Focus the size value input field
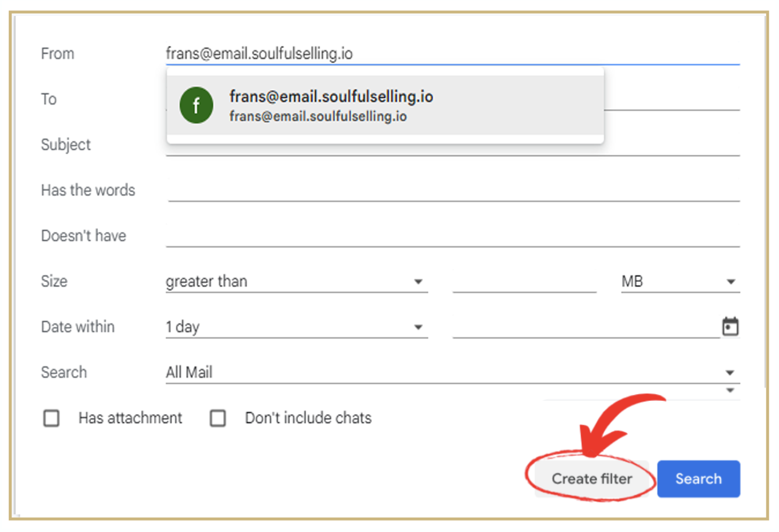The image size is (779, 532). click(524, 281)
